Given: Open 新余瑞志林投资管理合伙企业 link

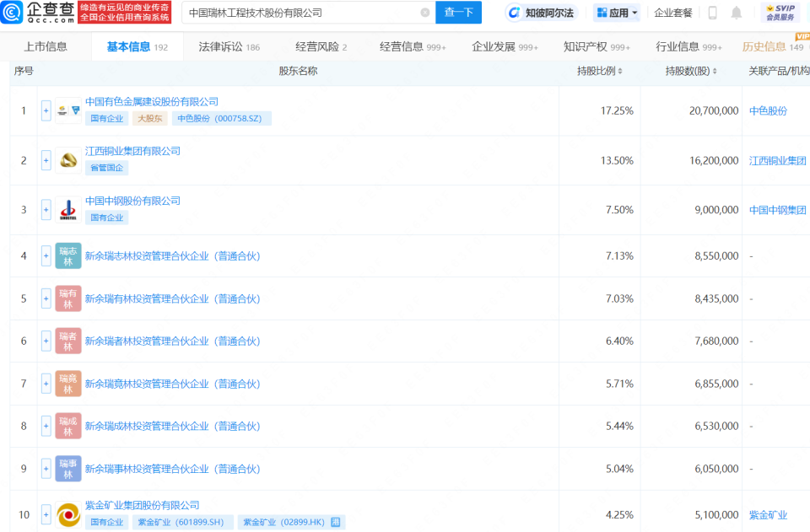Looking at the screenshot, I should pos(172,256).
